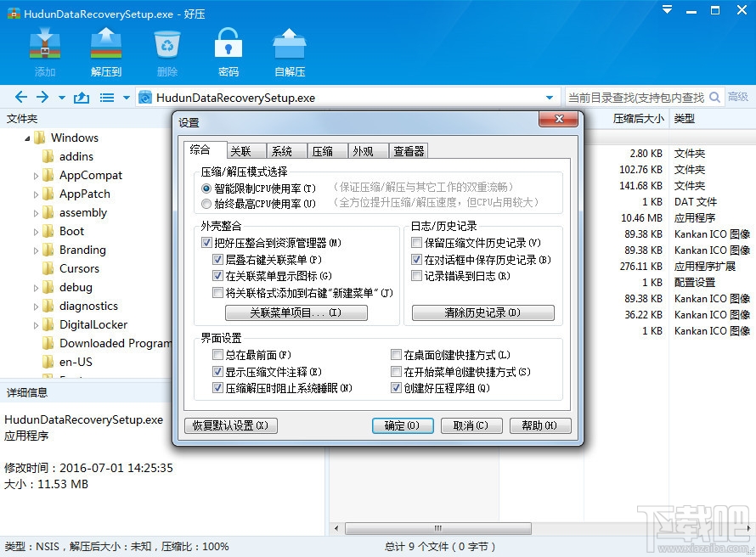Open the navigation history dropdown arrow
The image size is (756, 557).
(x=62, y=98)
